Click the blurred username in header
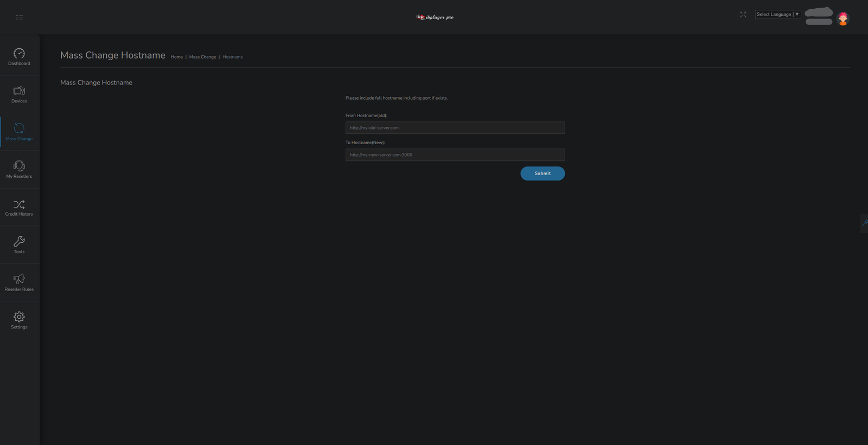The height and width of the screenshot is (445, 868). pyautogui.click(x=819, y=16)
